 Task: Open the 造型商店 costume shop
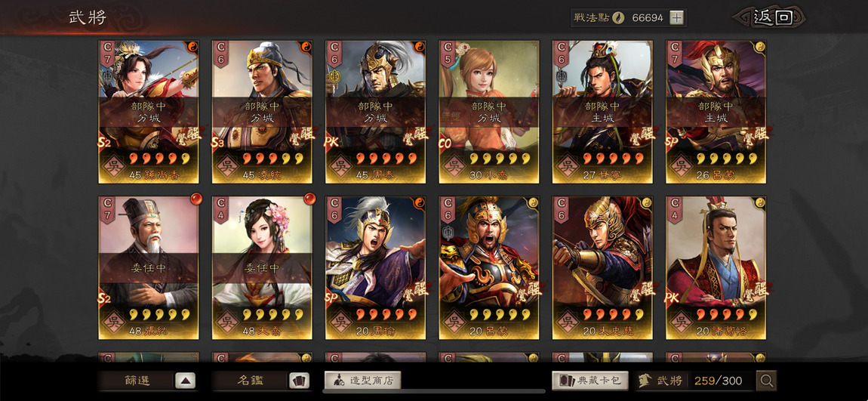(x=362, y=381)
